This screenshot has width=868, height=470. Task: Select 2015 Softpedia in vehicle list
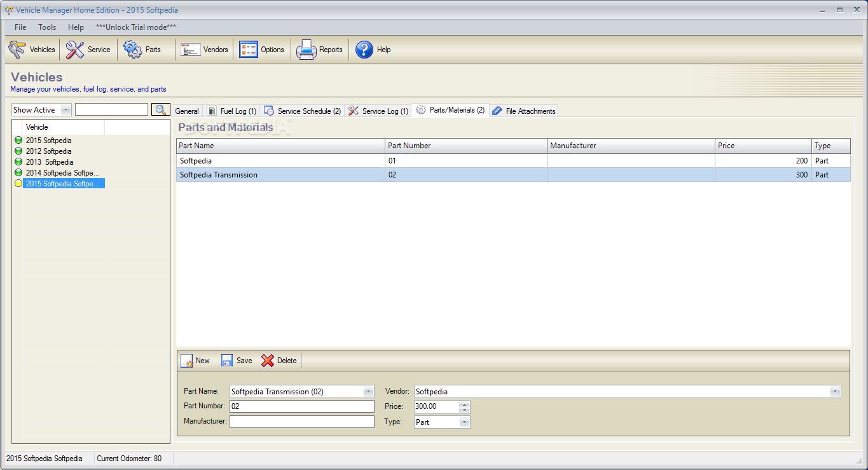click(48, 141)
